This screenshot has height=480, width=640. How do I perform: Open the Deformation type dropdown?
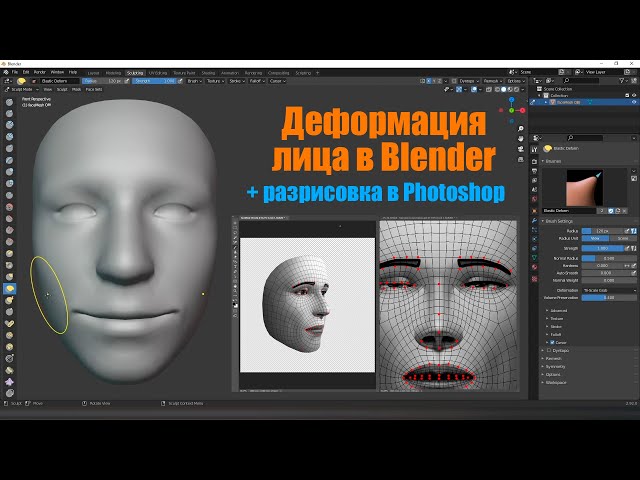[609, 290]
